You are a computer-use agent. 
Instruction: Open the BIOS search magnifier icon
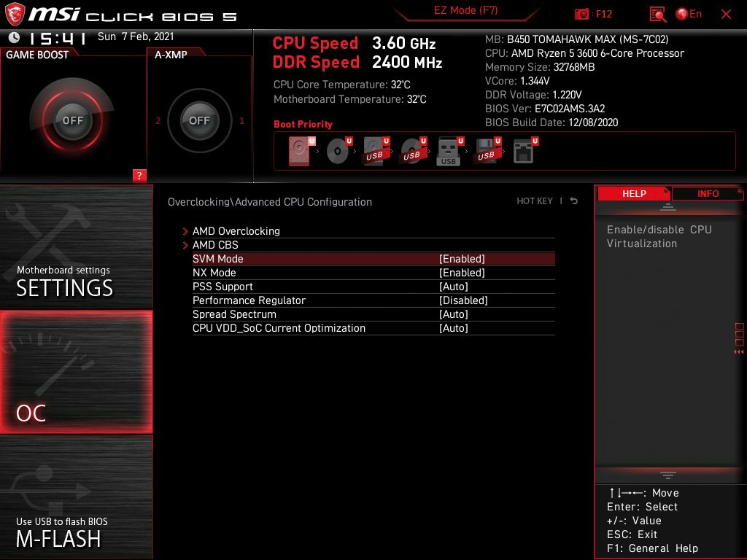(658, 15)
